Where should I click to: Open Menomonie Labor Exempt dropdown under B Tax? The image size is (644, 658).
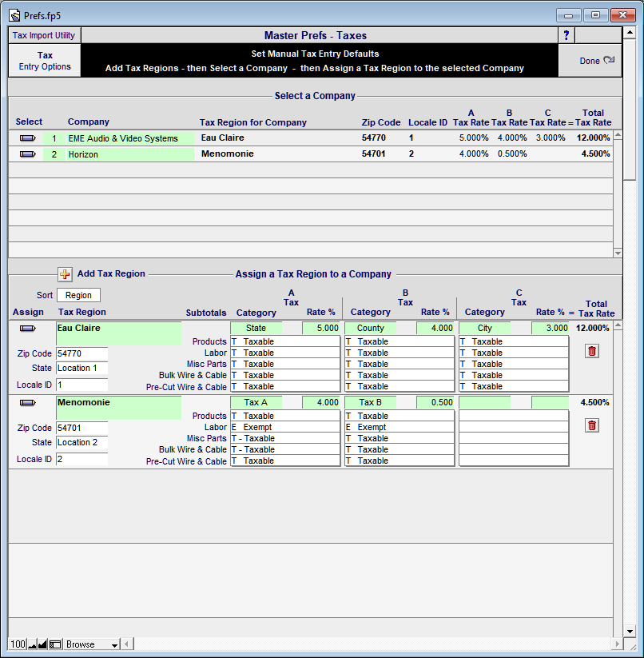coord(400,427)
